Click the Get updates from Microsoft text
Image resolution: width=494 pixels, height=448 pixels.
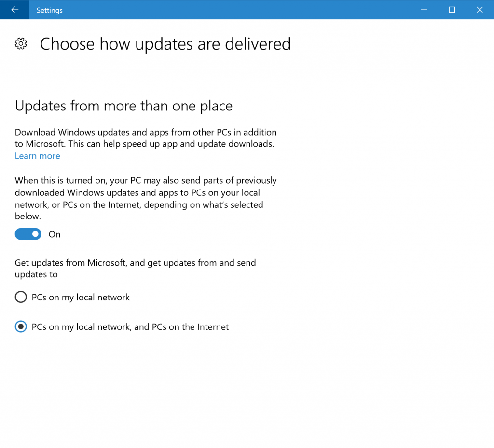(x=135, y=268)
